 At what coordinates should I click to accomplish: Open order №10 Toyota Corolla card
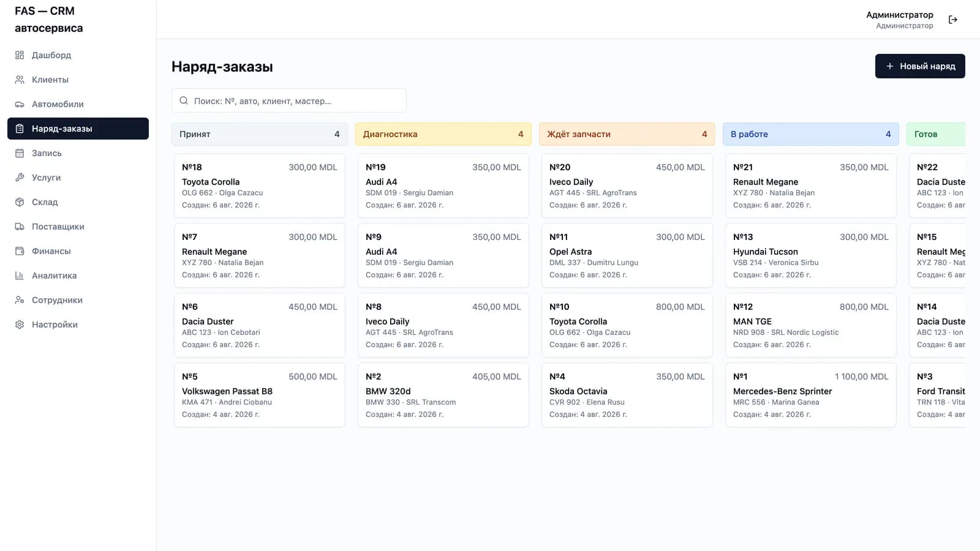pos(627,325)
